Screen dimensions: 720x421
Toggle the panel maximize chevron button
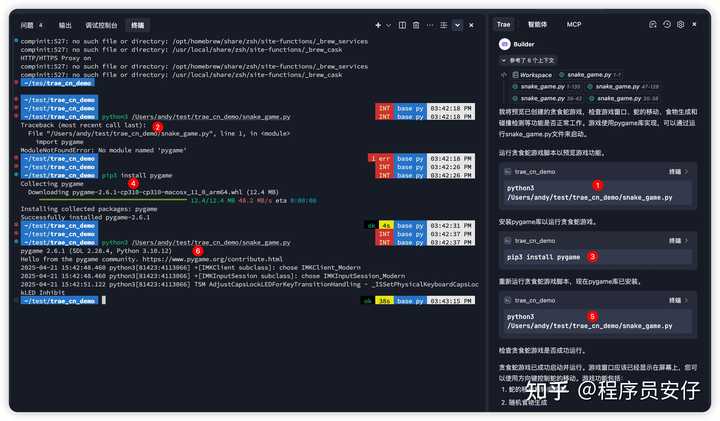click(457, 24)
